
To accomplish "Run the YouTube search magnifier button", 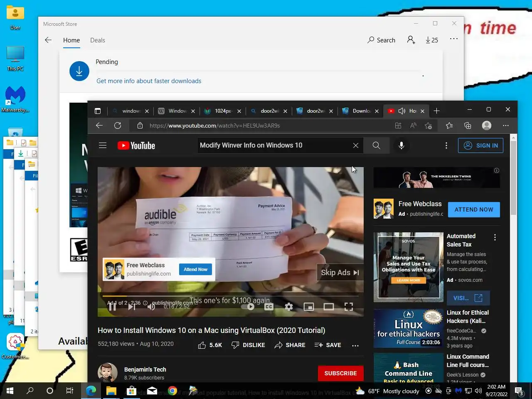I will [376, 145].
